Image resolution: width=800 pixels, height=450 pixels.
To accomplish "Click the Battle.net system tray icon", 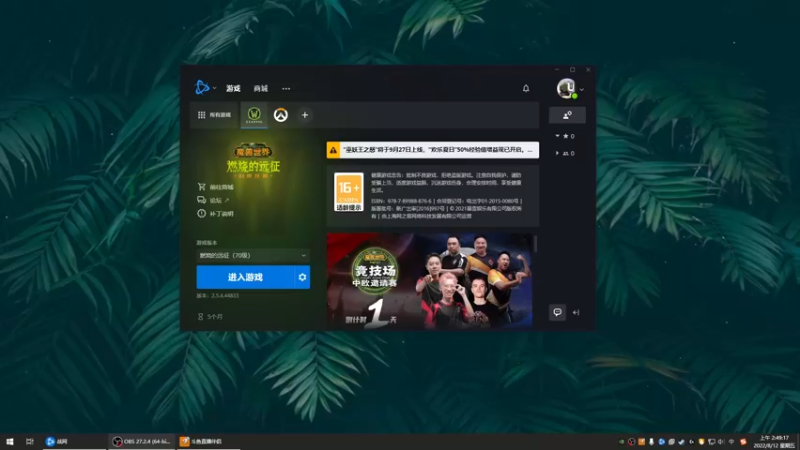I will pyautogui.click(x=662, y=442).
